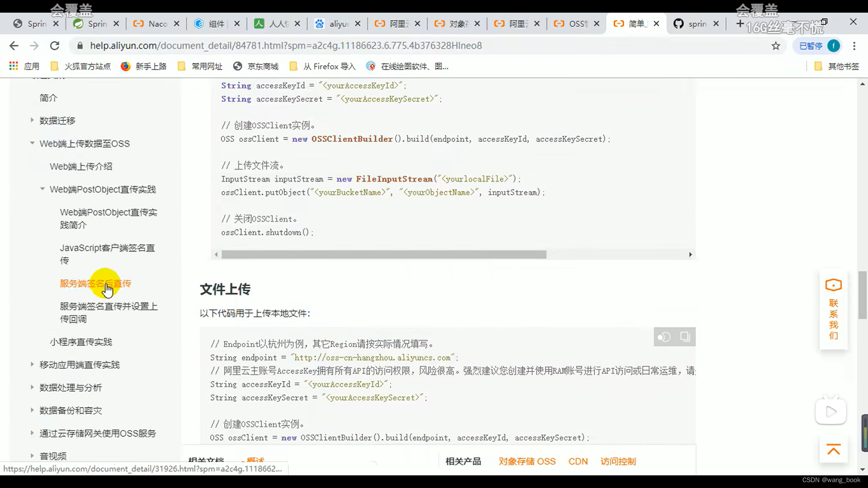
Task: Open Chrome three-dot menu
Action: [854, 46]
